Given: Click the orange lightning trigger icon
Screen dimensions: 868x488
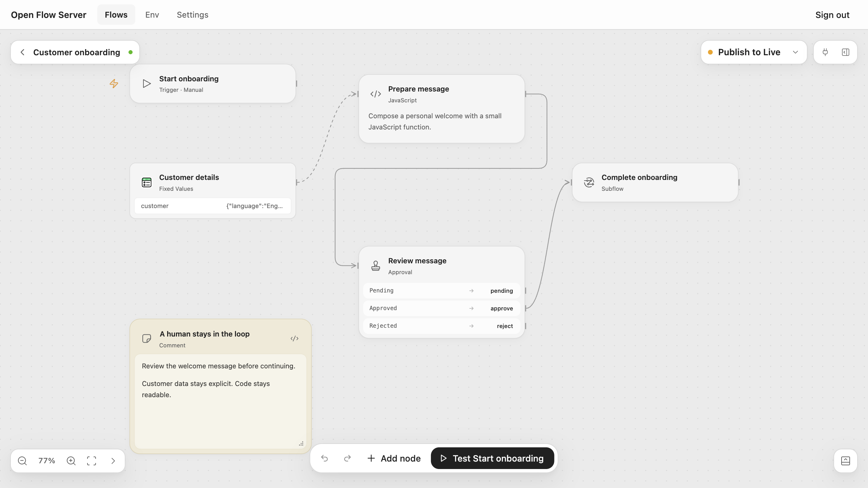Looking at the screenshot, I should (114, 83).
